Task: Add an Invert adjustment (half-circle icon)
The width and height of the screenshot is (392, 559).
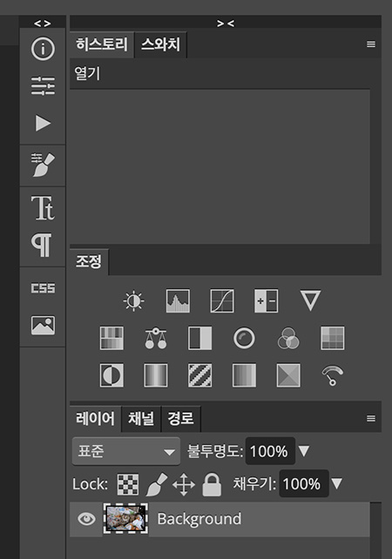Action: (x=112, y=375)
